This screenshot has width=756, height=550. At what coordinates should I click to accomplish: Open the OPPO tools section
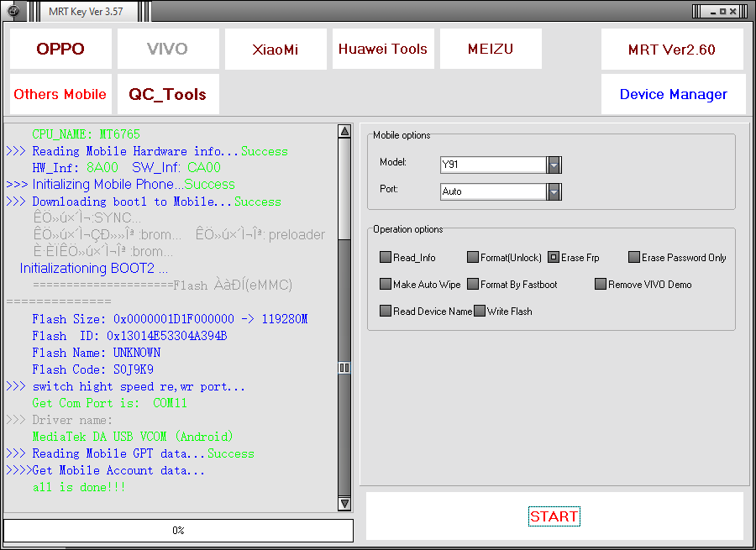tap(60, 49)
